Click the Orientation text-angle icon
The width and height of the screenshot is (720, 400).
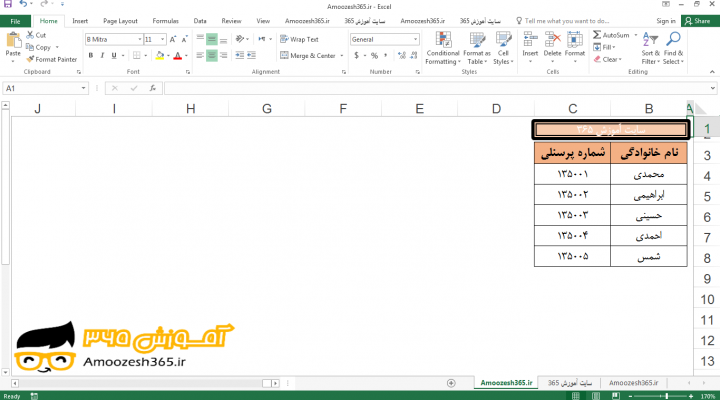240,39
